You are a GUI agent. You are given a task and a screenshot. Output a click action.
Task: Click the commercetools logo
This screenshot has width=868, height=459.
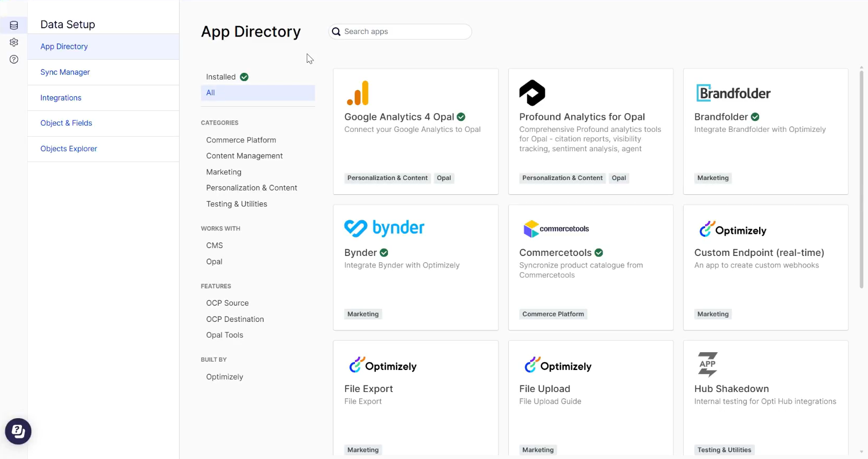click(556, 229)
